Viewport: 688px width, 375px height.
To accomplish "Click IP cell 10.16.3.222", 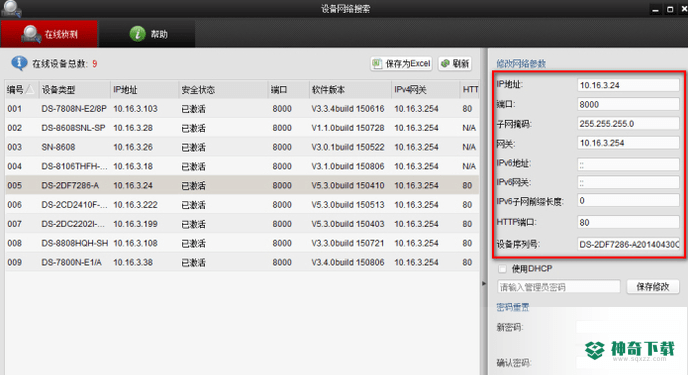I will click(x=135, y=204).
